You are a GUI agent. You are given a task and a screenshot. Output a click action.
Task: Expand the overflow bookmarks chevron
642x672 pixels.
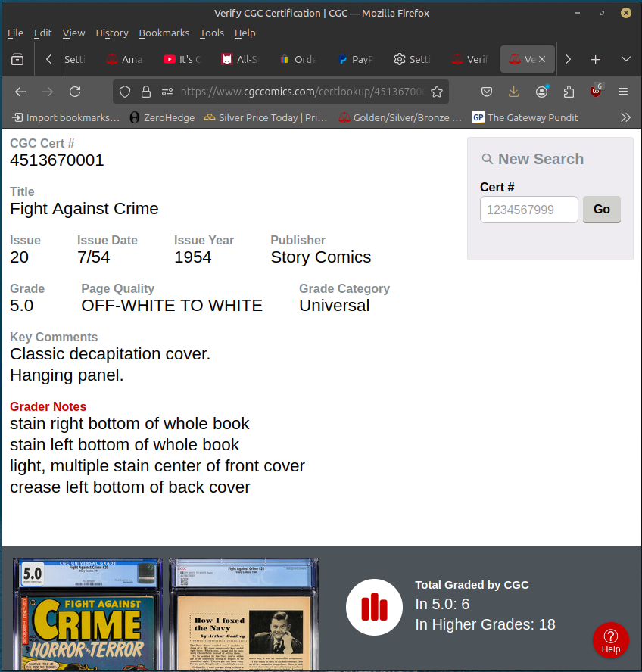click(625, 117)
